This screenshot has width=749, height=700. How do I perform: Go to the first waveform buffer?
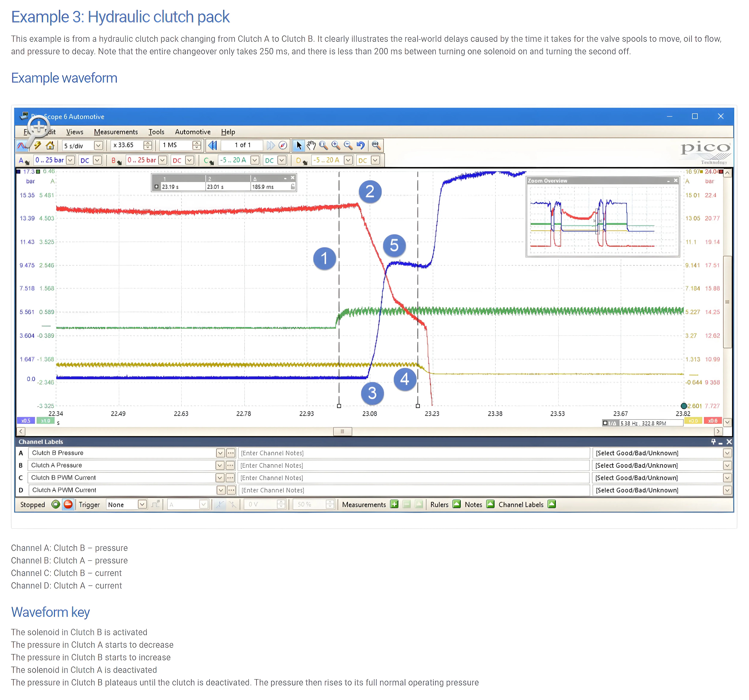click(x=212, y=145)
